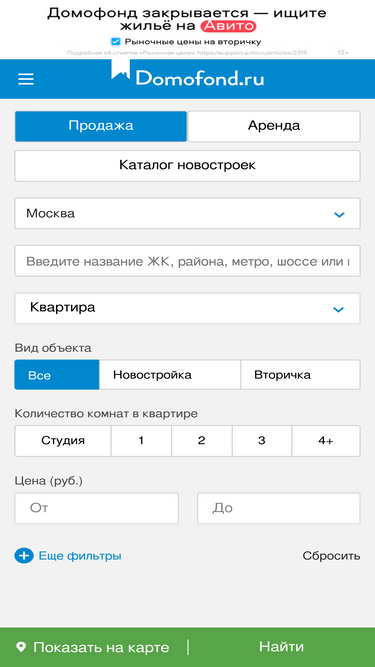Open the hamburger navigation menu
This screenshot has width=375, height=667.
pos(26,79)
